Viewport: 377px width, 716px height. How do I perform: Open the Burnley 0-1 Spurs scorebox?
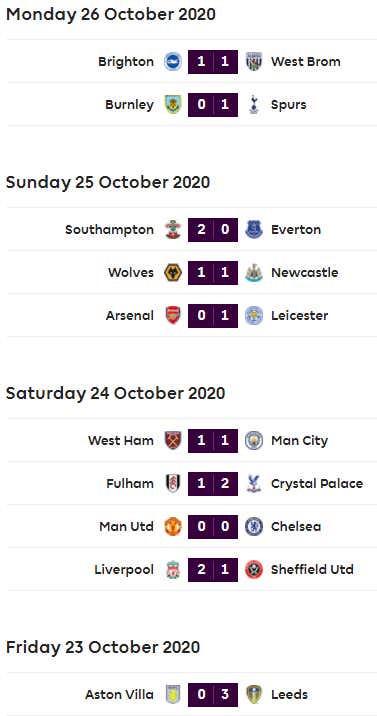[x=213, y=105]
